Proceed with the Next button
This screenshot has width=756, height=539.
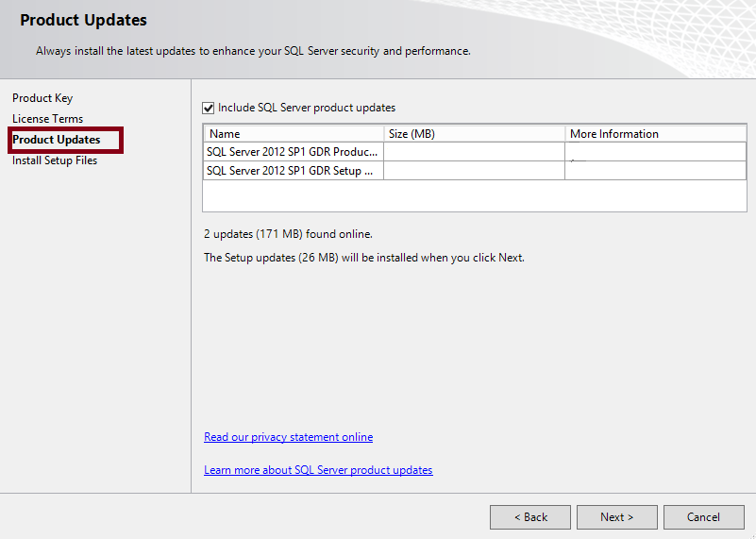click(617, 517)
